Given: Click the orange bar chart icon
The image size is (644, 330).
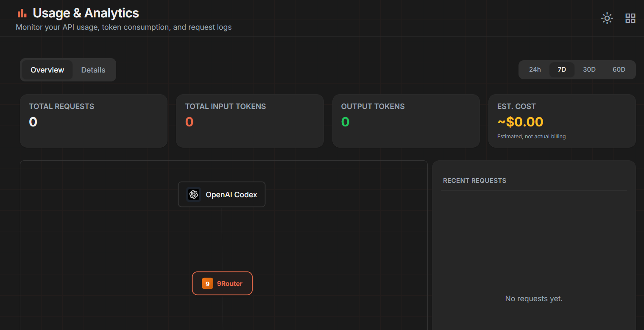Looking at the screenshot, I should [22, 14].
